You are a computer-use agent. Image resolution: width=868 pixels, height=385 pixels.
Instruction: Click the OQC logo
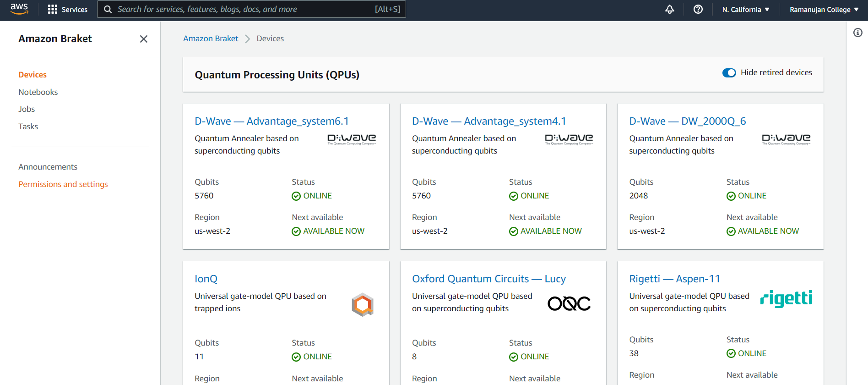pyautogui.click(x=569, y=303)
